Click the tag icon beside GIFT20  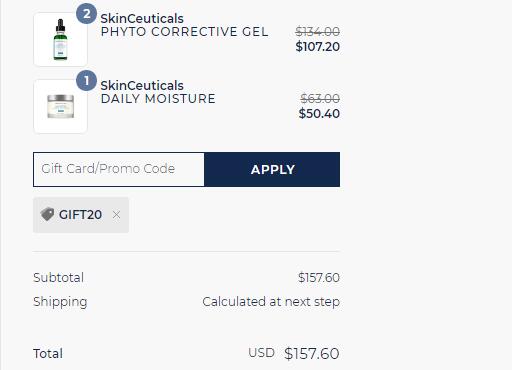point(47,214)
